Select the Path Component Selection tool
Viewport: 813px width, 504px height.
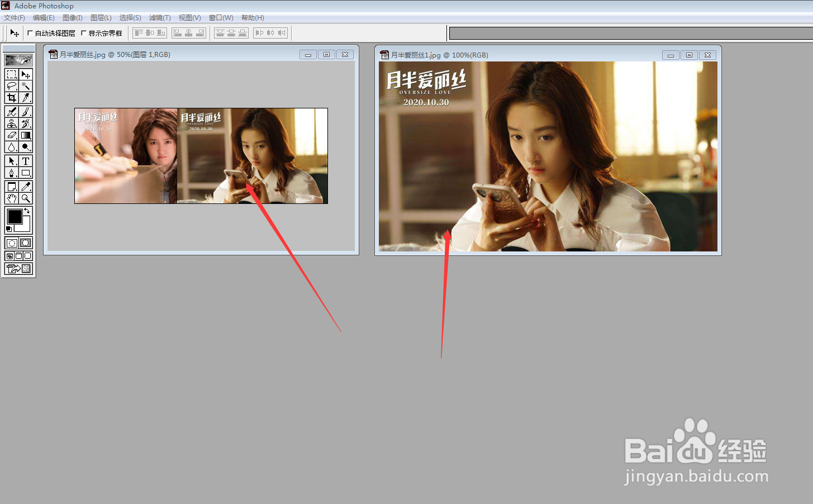(x=12, y=161)
